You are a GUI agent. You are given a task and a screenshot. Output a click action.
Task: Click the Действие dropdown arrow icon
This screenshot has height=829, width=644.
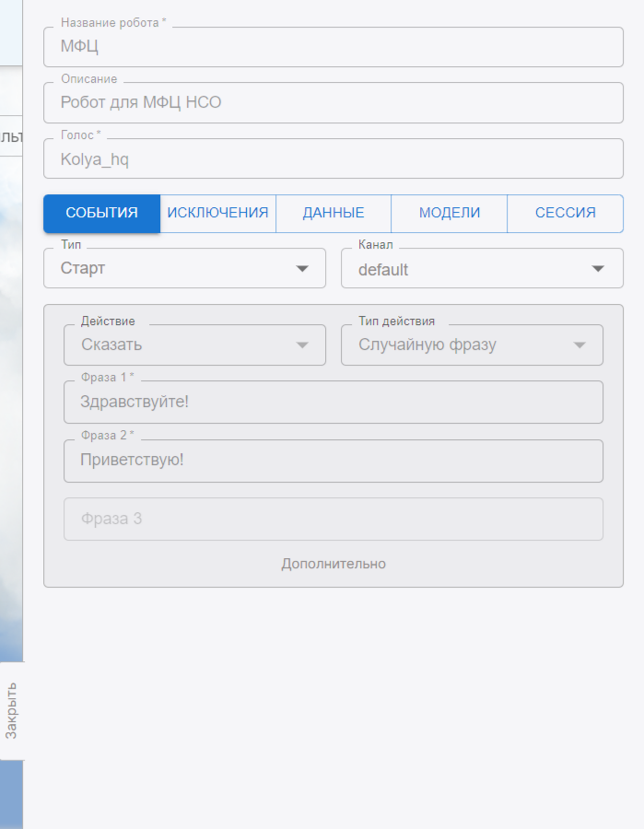point(302,345)
